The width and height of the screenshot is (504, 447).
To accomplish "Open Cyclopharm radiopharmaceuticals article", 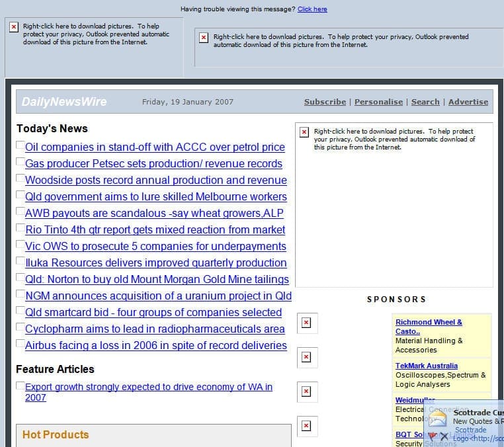I will point(155,329).
